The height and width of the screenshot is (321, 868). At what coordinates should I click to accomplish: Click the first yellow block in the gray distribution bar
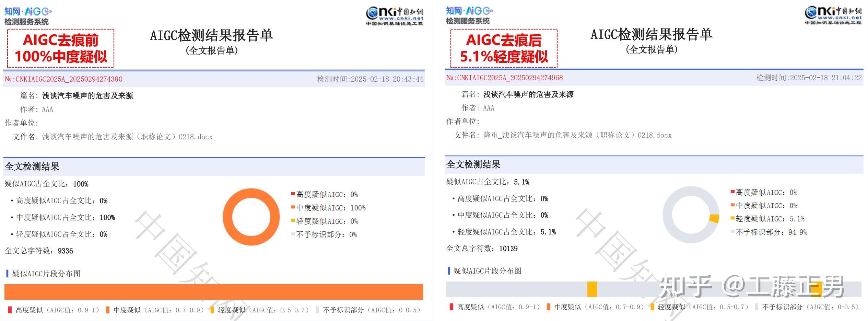[x=592, y=289]
